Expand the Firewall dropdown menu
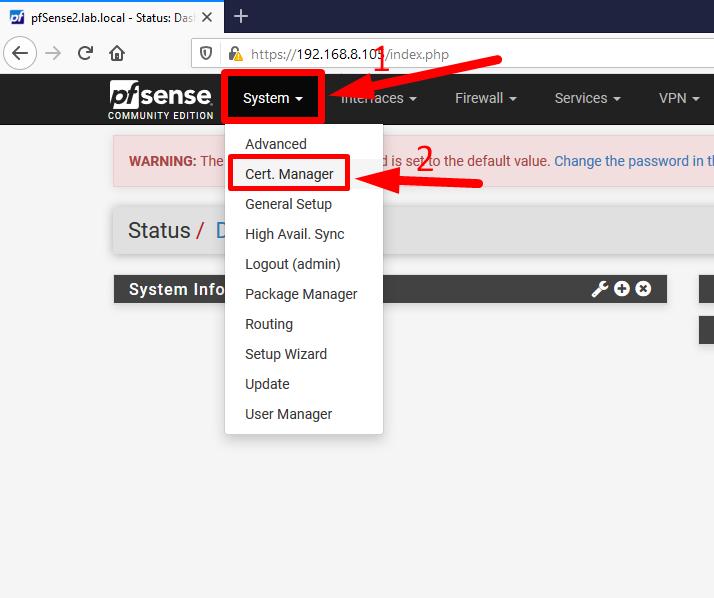This screenshot has width=714, height=598. (485, 98)
